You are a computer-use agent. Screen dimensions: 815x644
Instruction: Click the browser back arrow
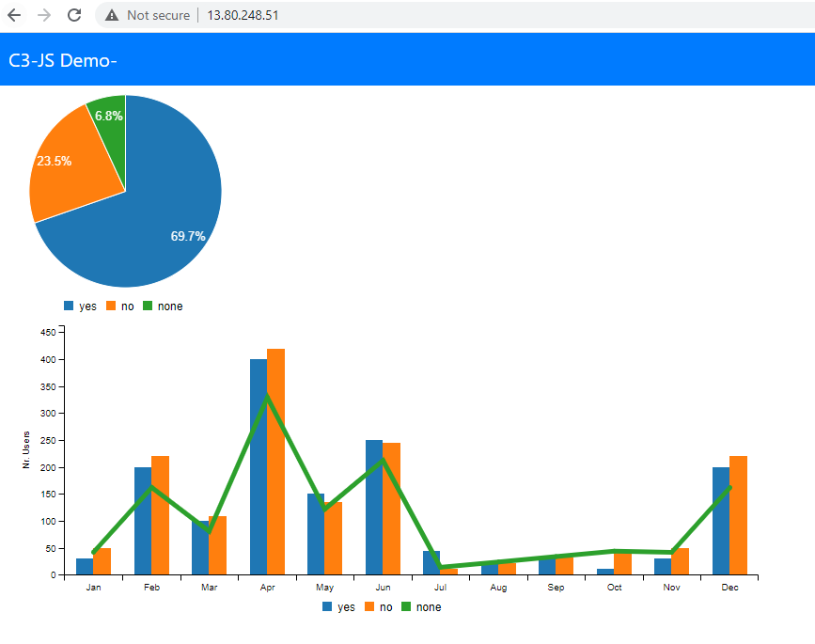(x=14, y=15)
